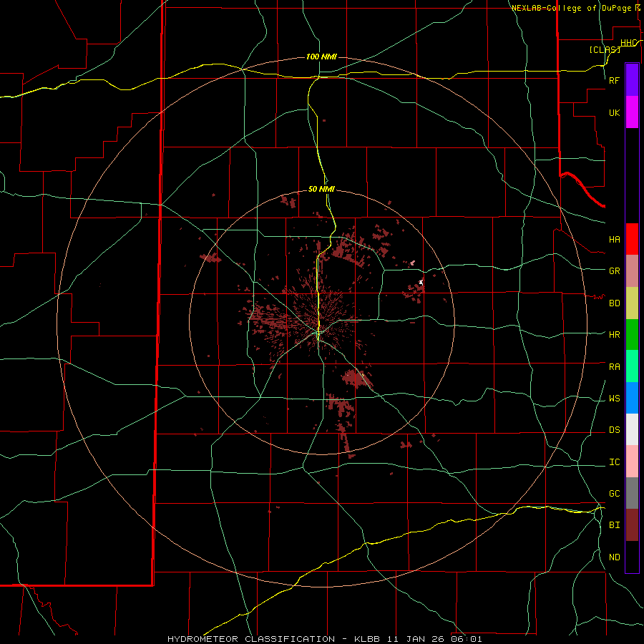Click the GC gray legend swatch
The image size is (644, 644).
[x=632, y=493]
